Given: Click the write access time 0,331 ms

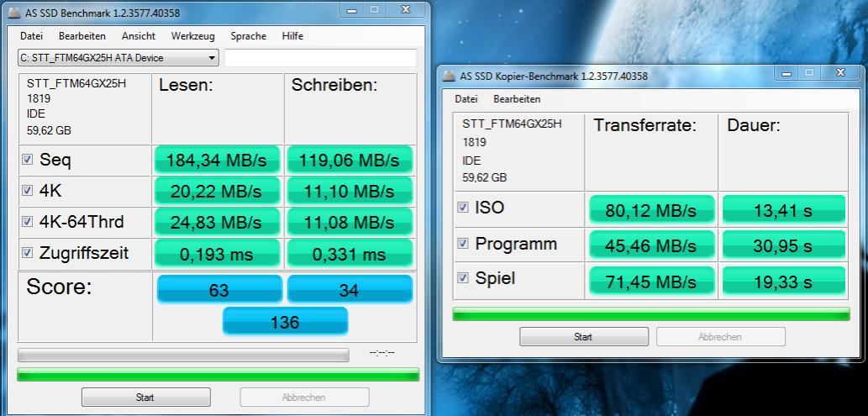Looking at the screenshot, I should [350, 254].
